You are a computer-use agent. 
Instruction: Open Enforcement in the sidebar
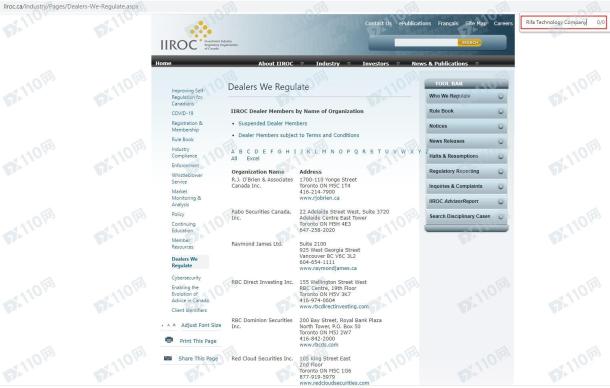(185, 165)
